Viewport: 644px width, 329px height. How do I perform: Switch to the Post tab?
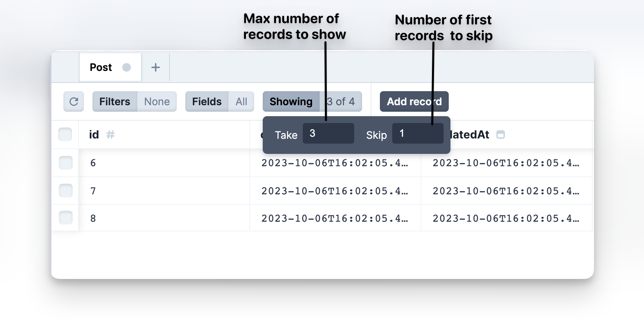pos(101,67)
